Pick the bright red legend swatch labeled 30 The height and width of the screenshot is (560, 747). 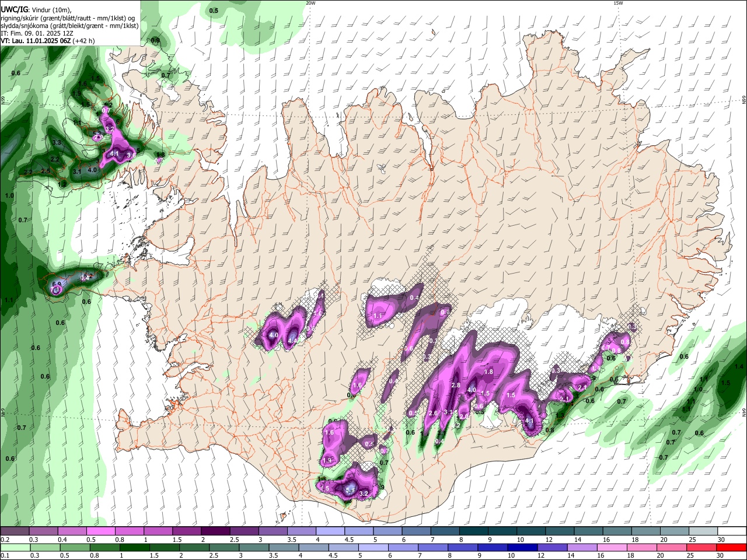[x=731, y=547]
